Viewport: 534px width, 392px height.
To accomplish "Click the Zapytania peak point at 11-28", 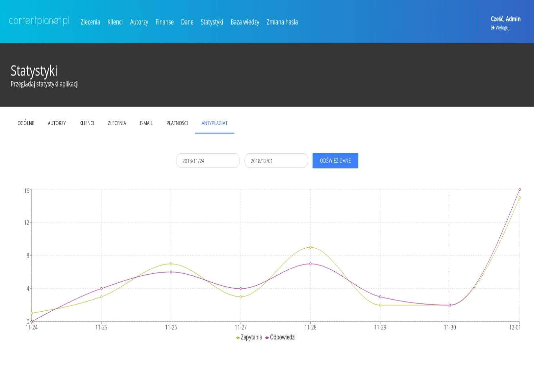I will click(x=311, y=247).
